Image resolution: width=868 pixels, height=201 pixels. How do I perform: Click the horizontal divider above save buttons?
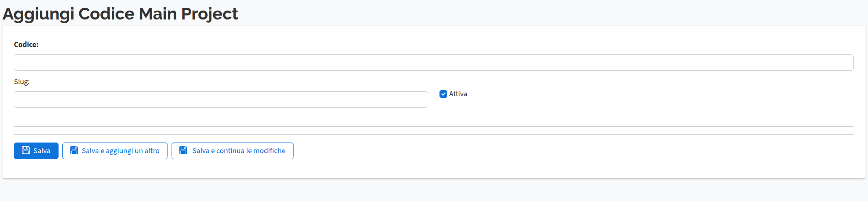tap(433, 134)
